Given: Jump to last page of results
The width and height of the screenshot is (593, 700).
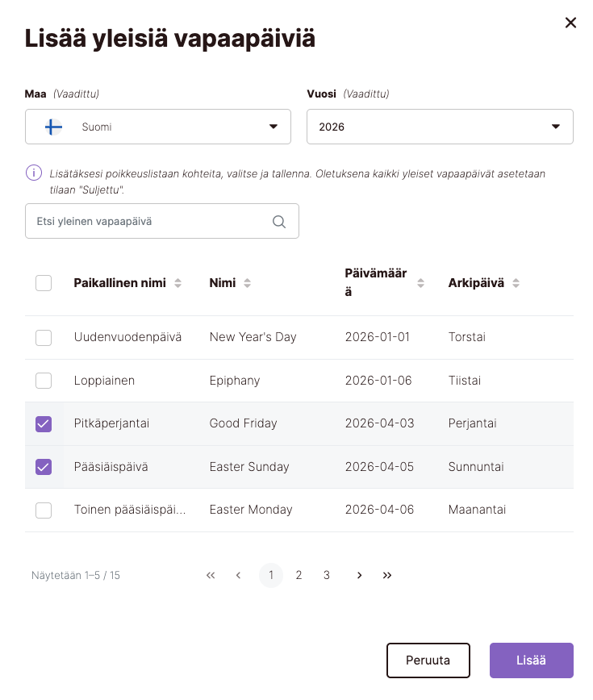Looking at the screenshot, I should tap(387, 575).
